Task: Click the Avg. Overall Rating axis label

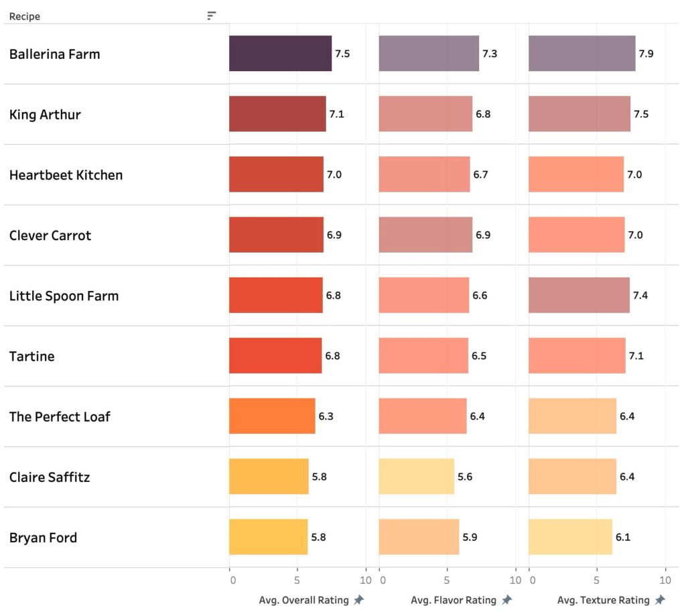Action: click(x=303, y=600)
